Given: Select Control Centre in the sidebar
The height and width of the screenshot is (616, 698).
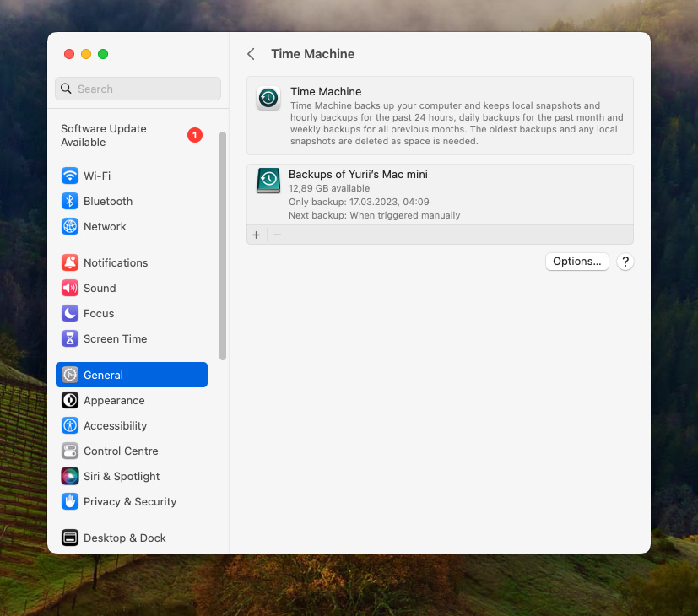Looking at the screenshot, I should [x=121, y=451].
